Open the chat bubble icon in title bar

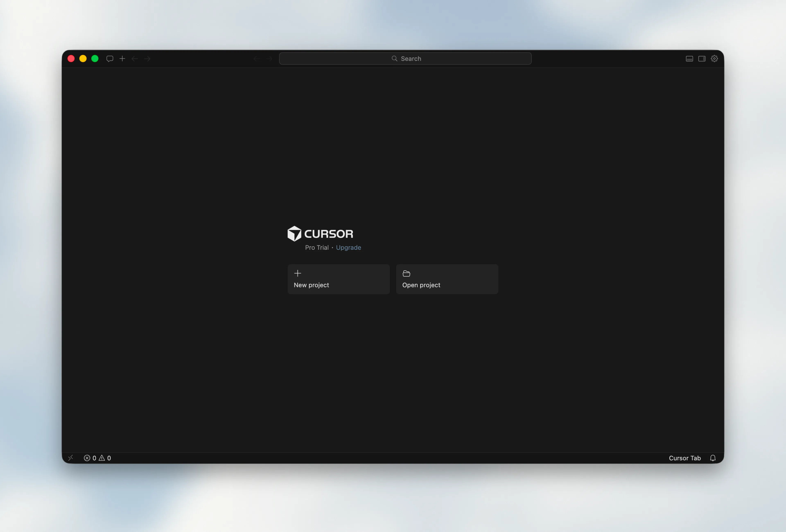click(110, 59)
